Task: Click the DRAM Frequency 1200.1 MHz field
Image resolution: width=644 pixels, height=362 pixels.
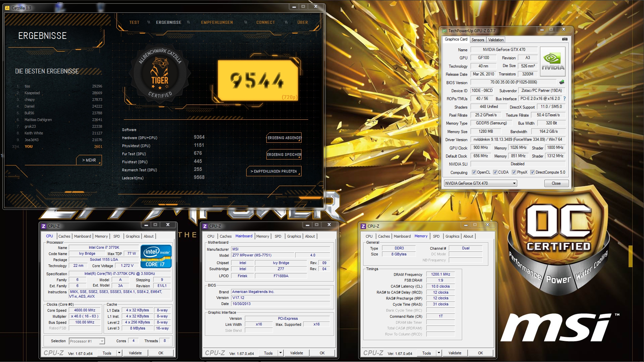Action: click(440, 274)
